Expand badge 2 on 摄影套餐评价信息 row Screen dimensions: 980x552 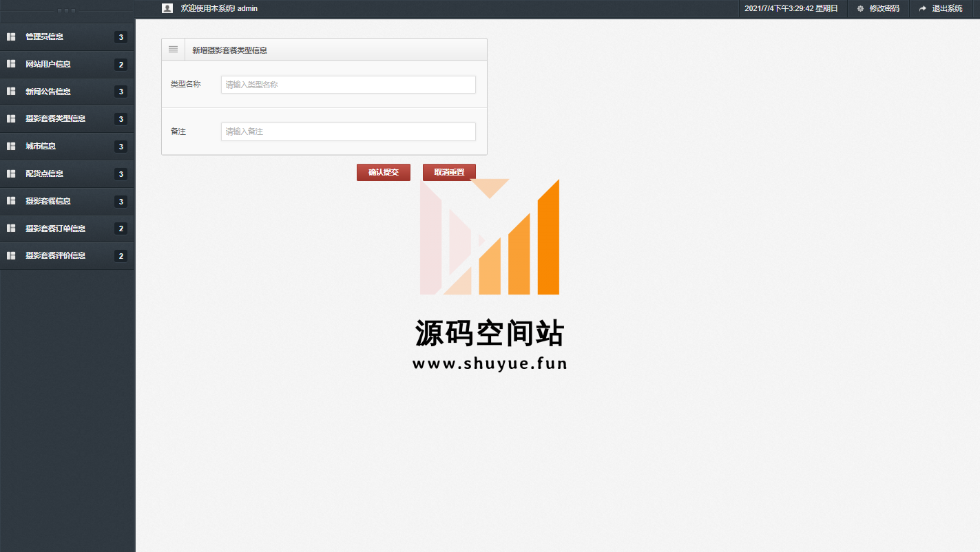click(x=121, y=256)
